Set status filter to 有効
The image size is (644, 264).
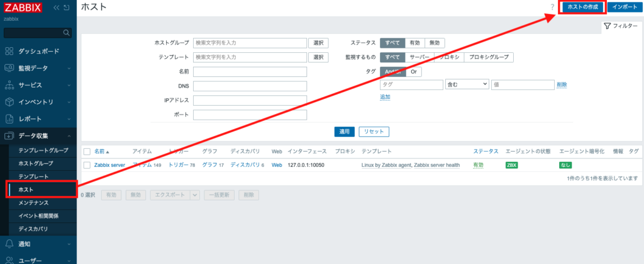tap(415, 43)
